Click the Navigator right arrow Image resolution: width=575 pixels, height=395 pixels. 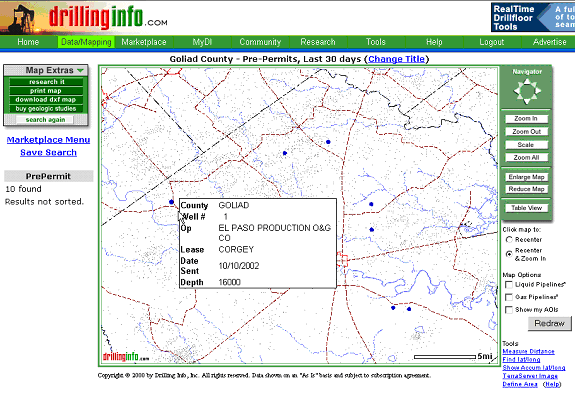[x=538, y=91]
